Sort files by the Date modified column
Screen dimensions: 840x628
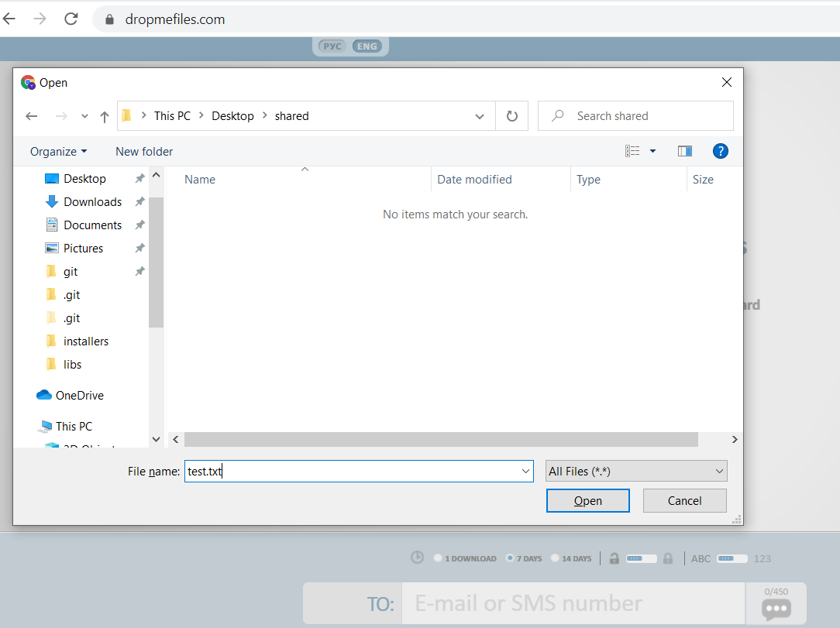point(474,179)
